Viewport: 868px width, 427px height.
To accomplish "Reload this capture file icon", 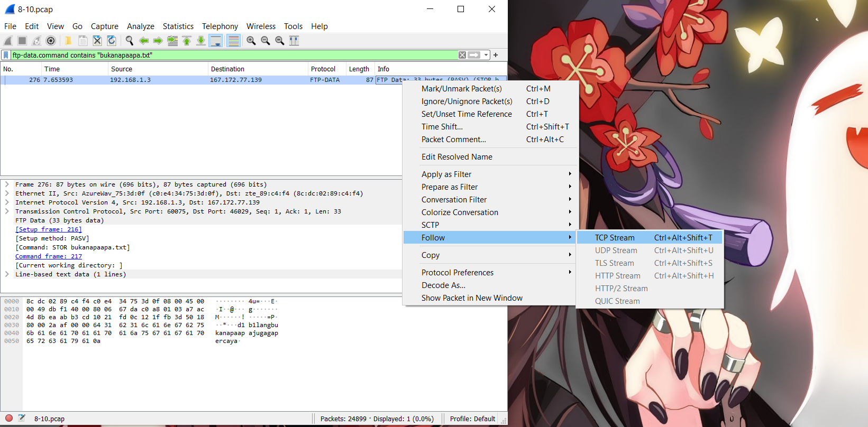I will (x=112, y=41).
